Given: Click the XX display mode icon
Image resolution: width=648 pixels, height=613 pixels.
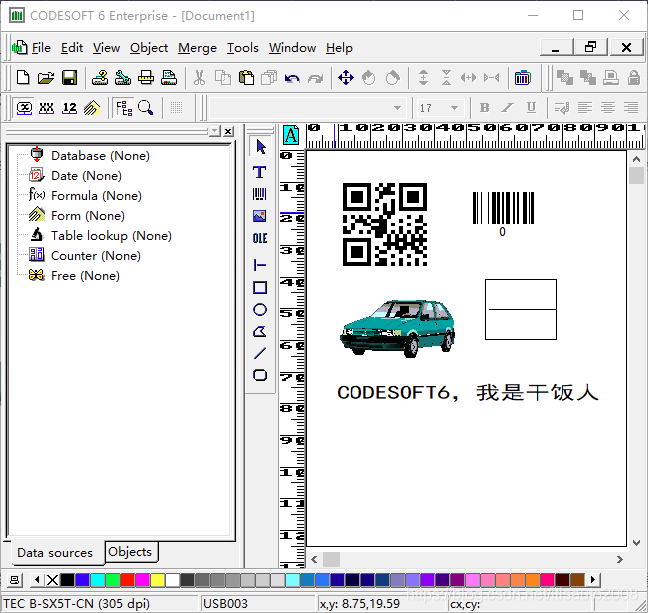Looking at the screenshot, I should coord(46,108).
